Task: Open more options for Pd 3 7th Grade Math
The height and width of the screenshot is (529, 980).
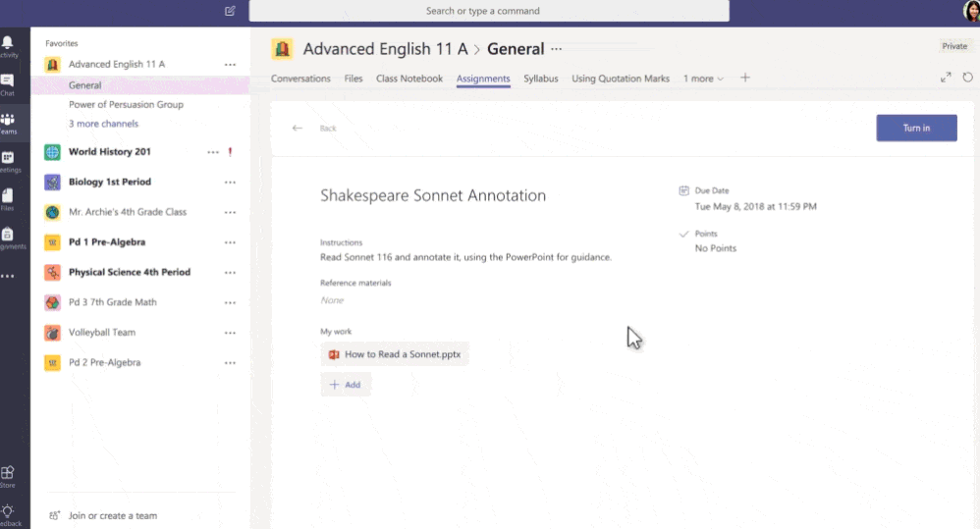Action: pos(230,302)
